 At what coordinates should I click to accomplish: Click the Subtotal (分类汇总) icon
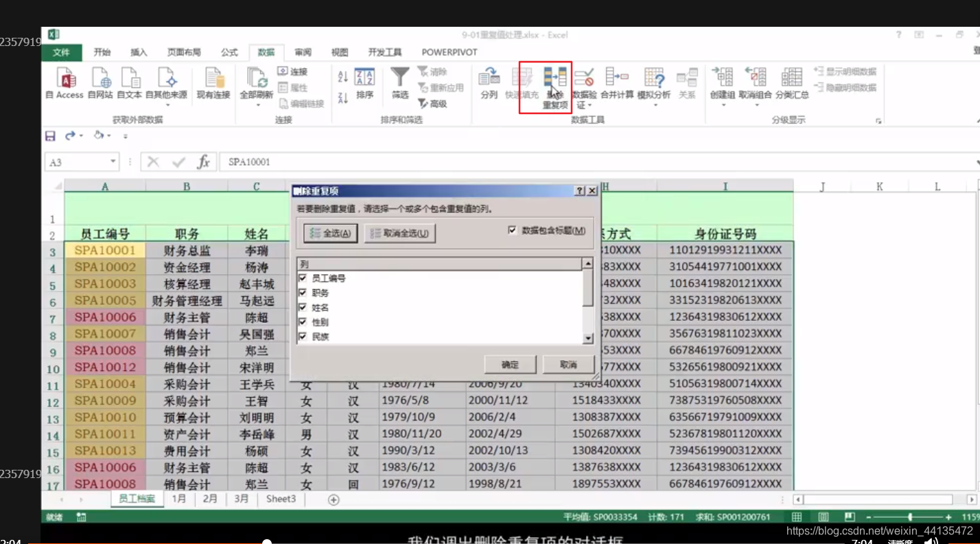[x=791, y=82]
